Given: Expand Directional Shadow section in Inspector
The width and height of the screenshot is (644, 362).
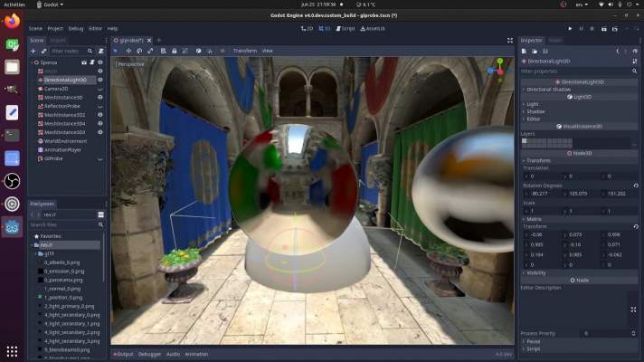Looking at the screenshot, I should pyautogui.click(x=580, y=90).
